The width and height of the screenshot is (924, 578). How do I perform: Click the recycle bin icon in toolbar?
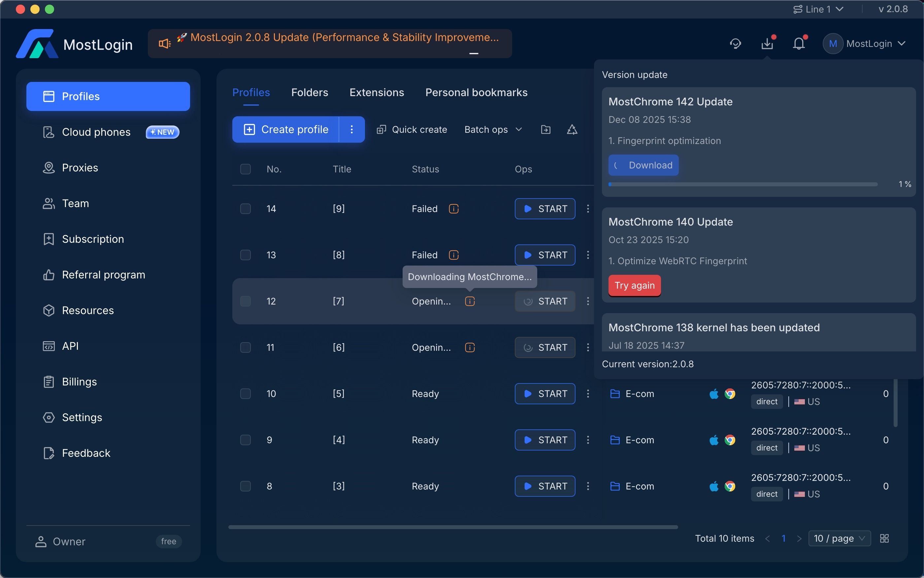coord(572,129)
